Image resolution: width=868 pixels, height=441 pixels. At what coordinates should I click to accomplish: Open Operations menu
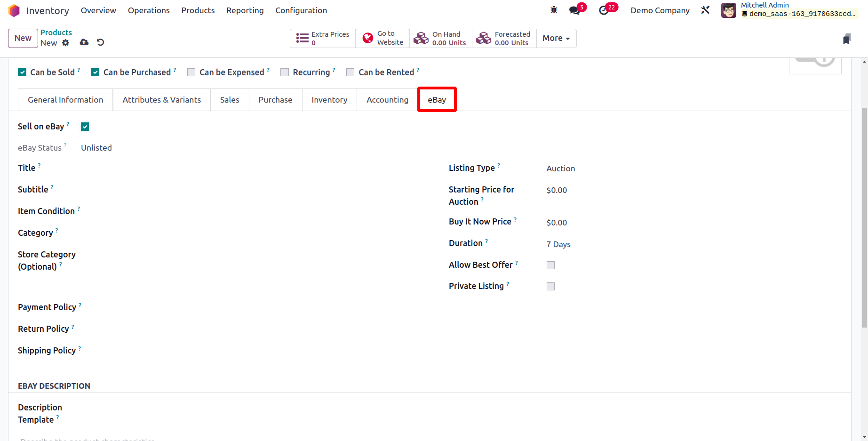coord(149,10)
